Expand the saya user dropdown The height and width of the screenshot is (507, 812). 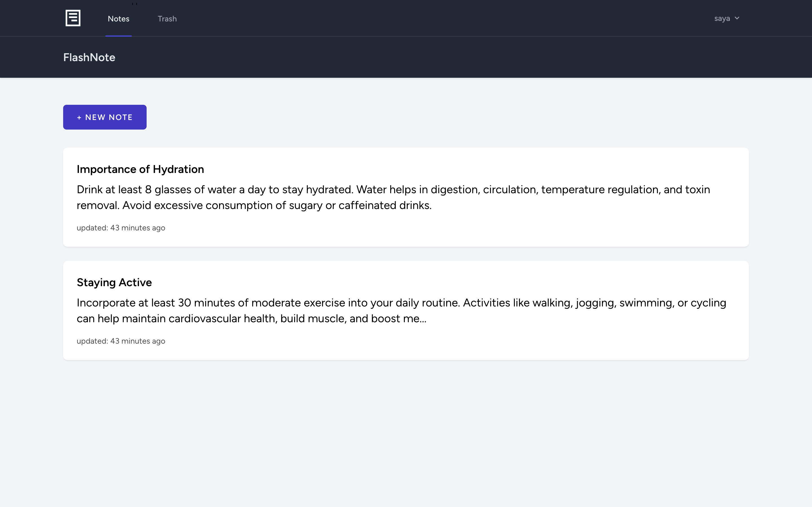(x=727, y=18)
